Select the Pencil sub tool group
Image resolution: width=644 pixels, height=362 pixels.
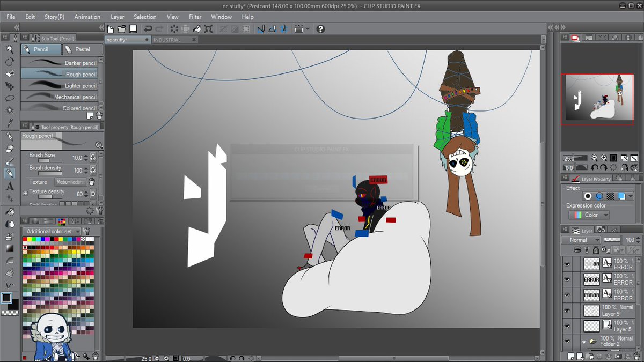pos(41,49)
